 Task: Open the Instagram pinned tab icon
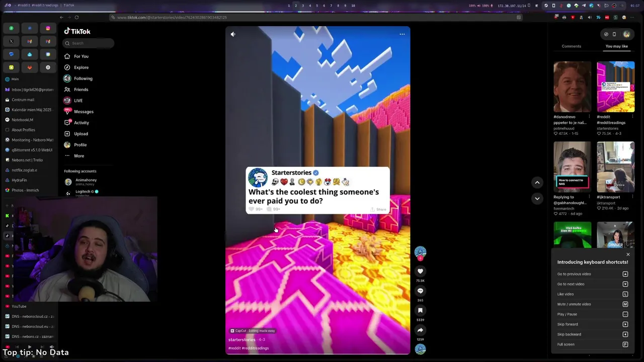click(x=48, y=28)
